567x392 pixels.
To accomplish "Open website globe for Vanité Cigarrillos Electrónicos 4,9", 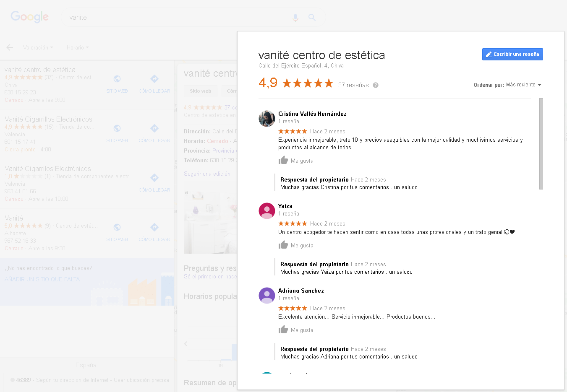I will click(117, 128).
